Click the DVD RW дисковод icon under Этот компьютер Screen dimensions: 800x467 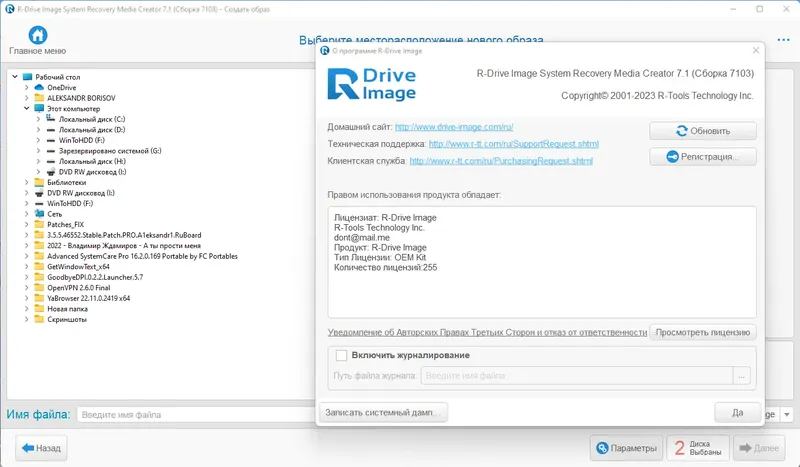point(51,171)
